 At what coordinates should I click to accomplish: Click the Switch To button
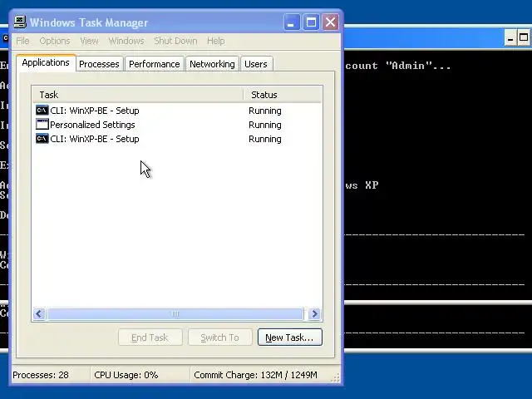coord(219,337)
